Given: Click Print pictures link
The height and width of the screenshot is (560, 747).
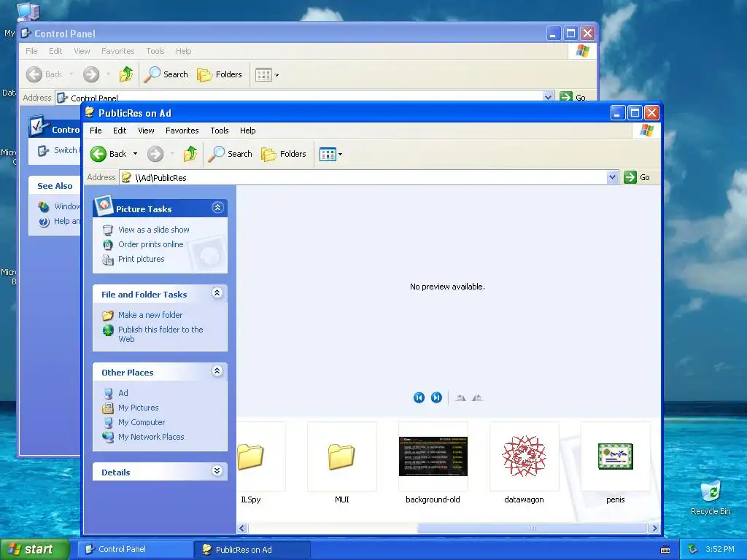Looking at the screenshot, I should 141,259.
